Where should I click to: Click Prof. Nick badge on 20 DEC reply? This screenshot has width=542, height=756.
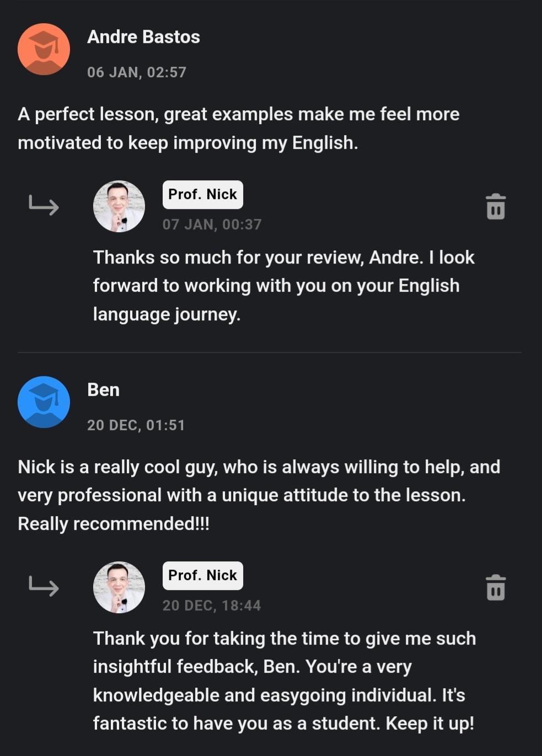pyautogui.click(x=202, y=576)
